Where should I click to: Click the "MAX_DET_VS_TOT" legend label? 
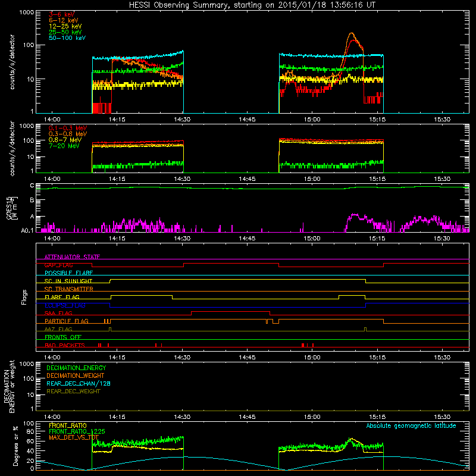74,437
